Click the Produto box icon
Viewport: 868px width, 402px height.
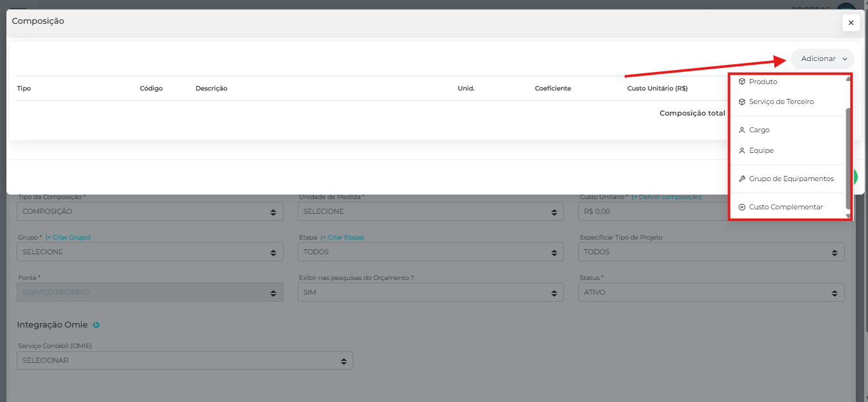tap(742, 82)
